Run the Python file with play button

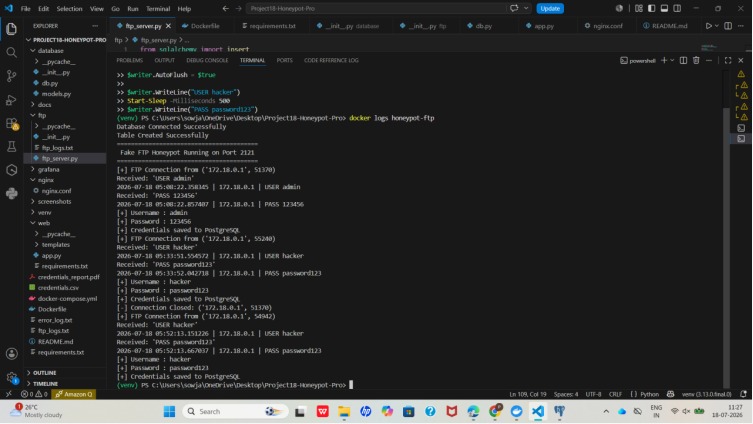[708, 26]
